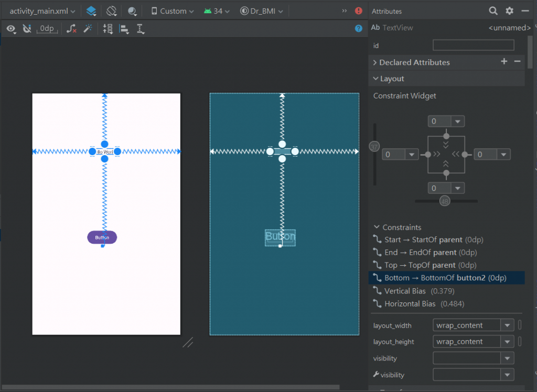Open the Custom device dropdown
The width and height of the screenshot is (537, 392).
[173, 11]
